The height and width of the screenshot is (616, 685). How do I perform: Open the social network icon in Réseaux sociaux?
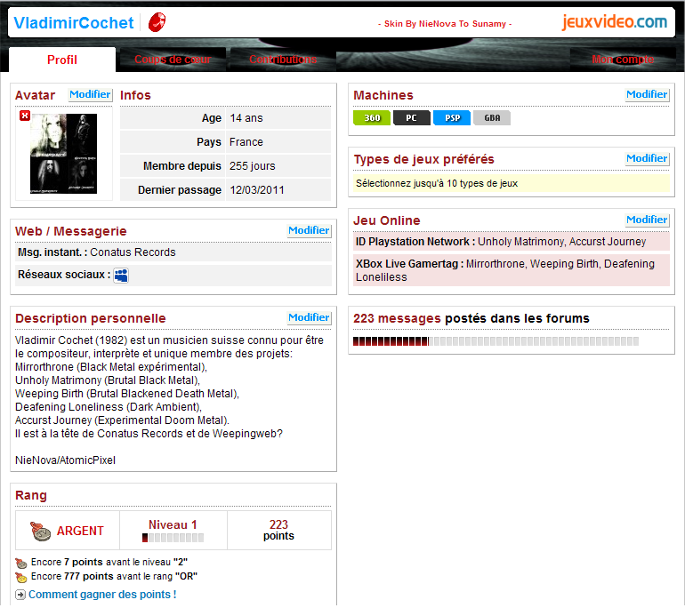(121, 276)
